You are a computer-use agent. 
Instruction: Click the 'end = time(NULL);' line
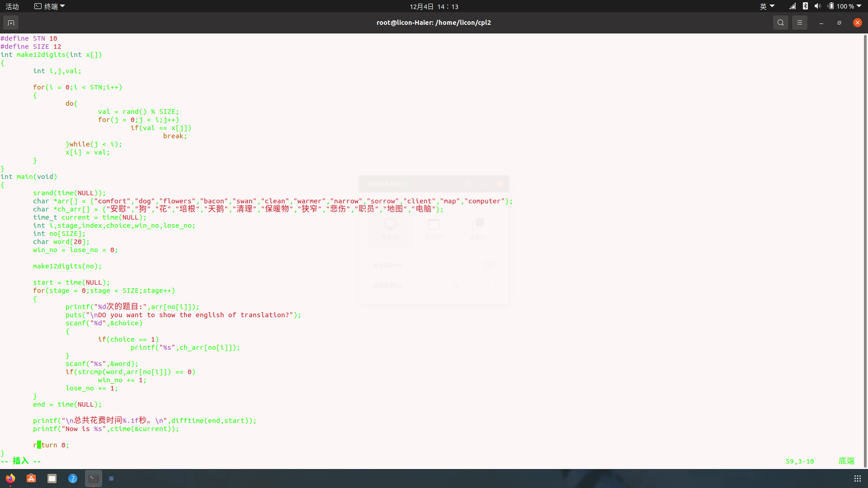67,404
